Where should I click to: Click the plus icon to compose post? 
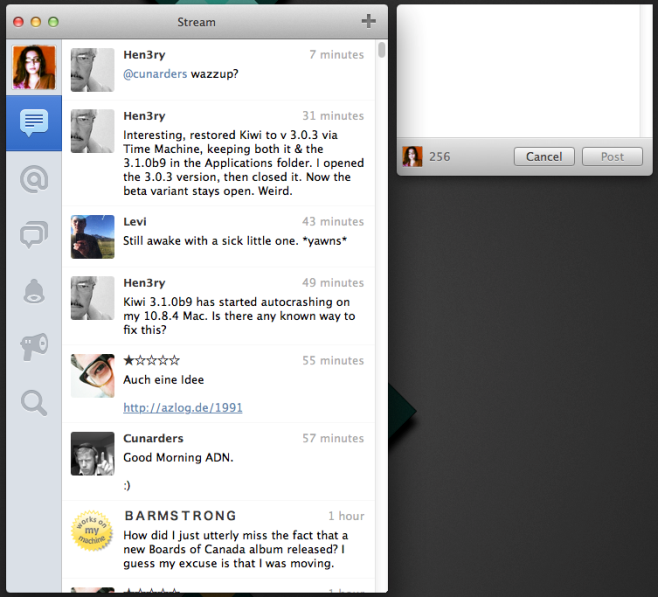point(368,21)
